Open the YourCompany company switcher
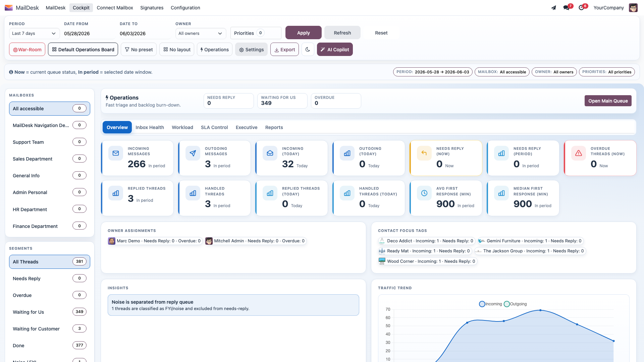This screenshot has width=644, height=362. click(608, 8)
